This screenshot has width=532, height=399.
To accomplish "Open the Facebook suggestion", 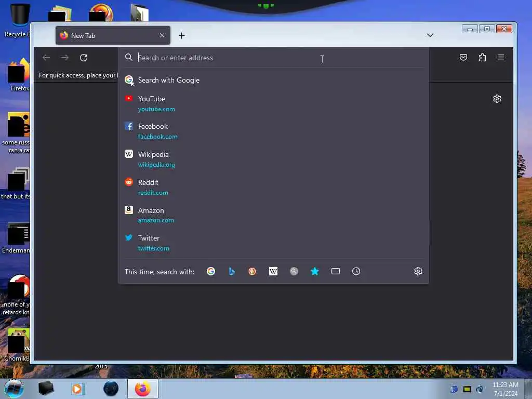I will pos(273,131).
